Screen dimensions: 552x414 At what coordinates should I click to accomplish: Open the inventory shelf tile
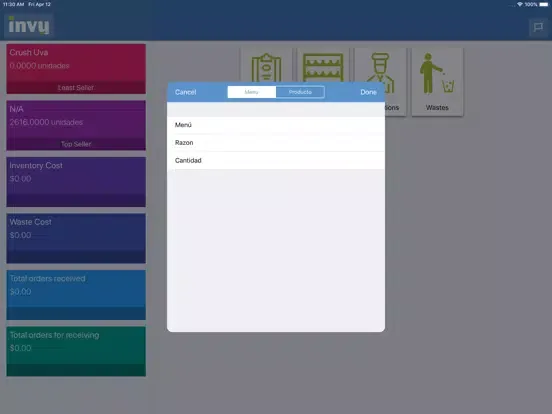click(x=323, y=65)
